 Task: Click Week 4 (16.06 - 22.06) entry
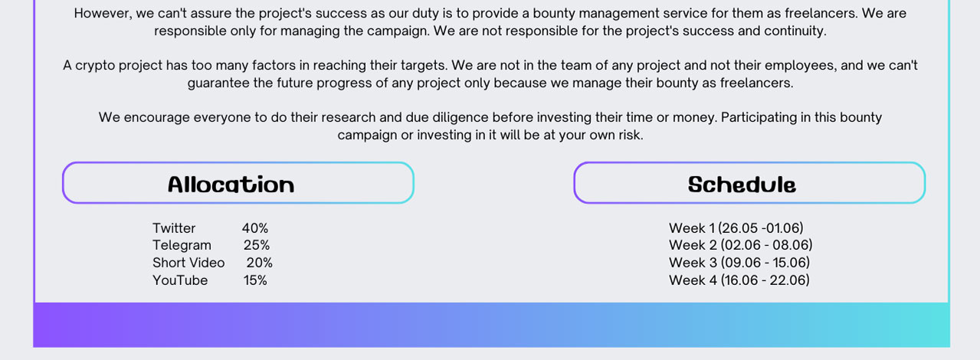(x=739, y=280)
